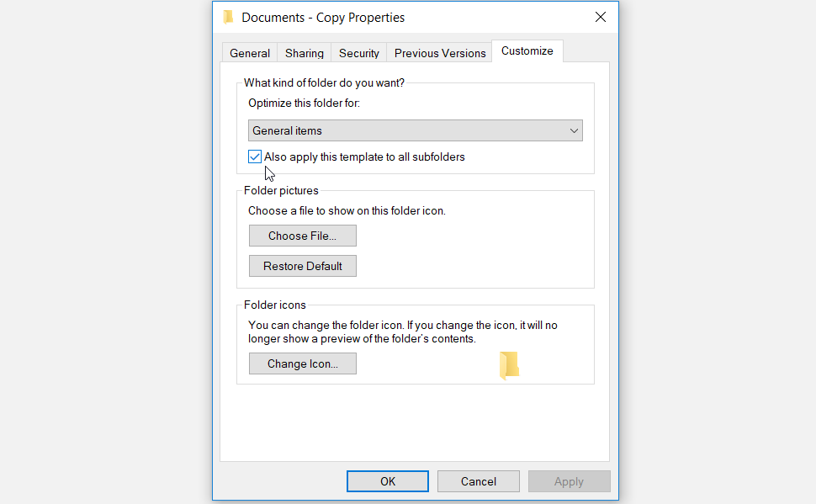Click the Customize tab
This screenshot has height=504, width=816.
527,51
